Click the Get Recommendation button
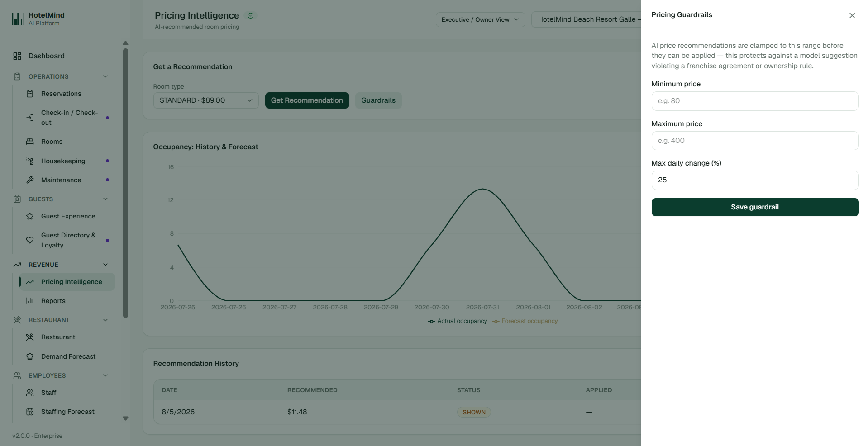 pyautogui.click(x=307, y=100)
